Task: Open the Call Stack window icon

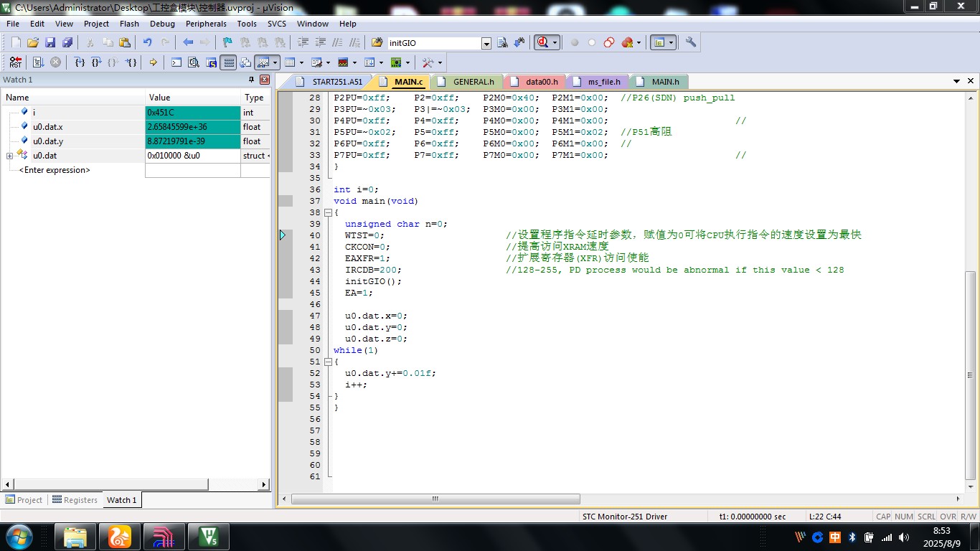Action: pyautogui.click(x=245, y=62)
